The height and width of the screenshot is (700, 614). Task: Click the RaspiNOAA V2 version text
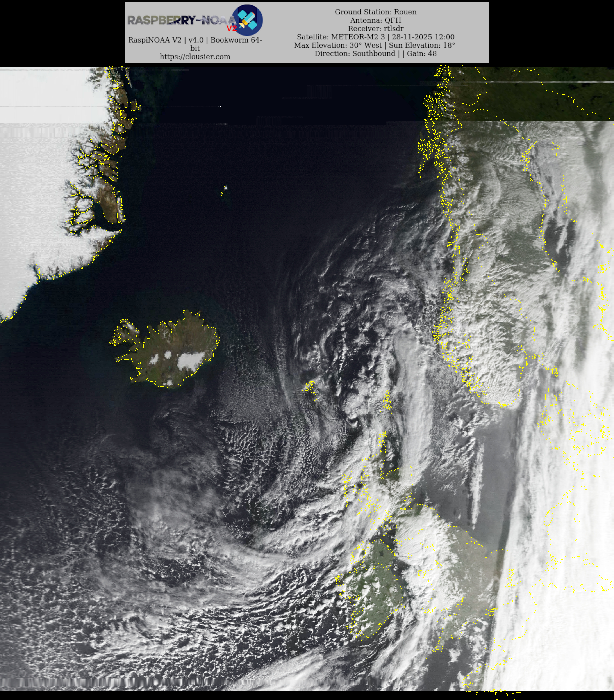[x=195, y=40]
